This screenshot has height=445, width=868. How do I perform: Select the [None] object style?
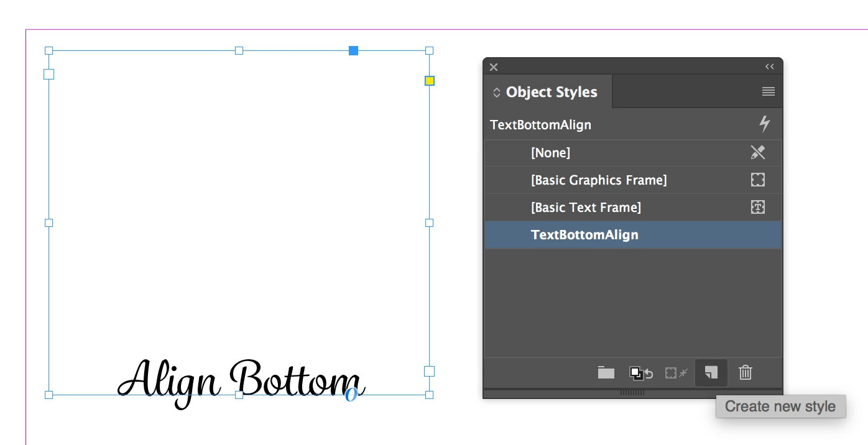click(x=633, y=153)
